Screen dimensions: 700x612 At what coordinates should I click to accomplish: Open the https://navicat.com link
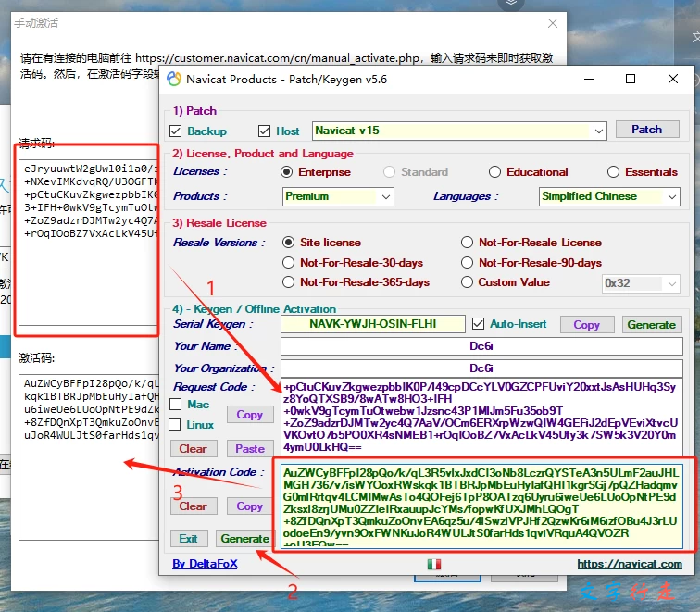click(630, 564)
